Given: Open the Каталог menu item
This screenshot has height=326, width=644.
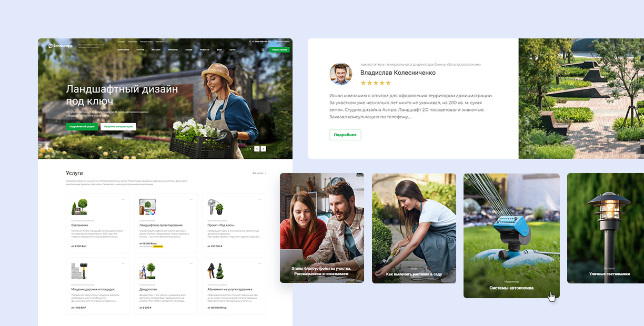Looking at the screenshot, I should (156, 50).
